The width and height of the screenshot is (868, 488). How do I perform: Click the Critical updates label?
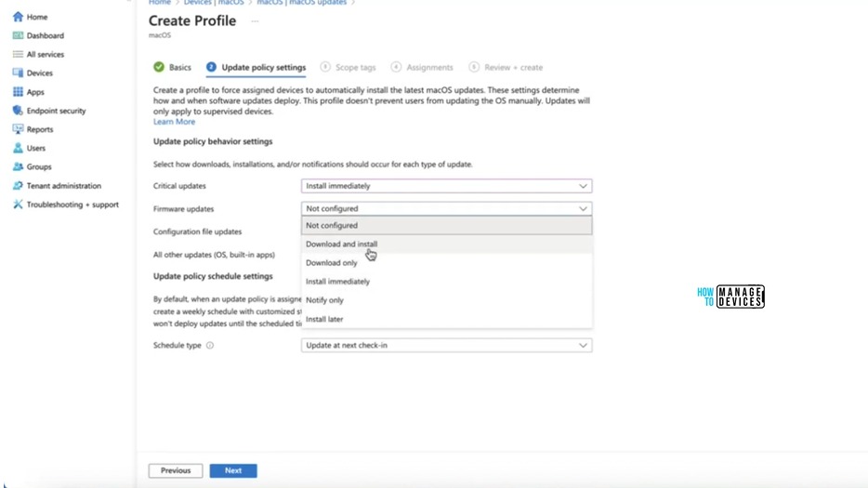click(x=179, y=186)
